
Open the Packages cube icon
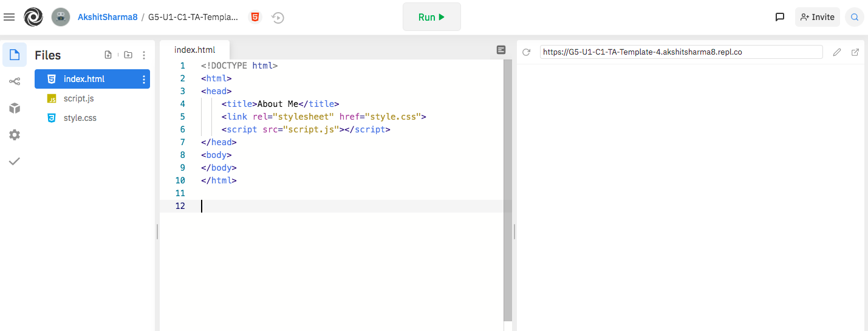point(15,108)
